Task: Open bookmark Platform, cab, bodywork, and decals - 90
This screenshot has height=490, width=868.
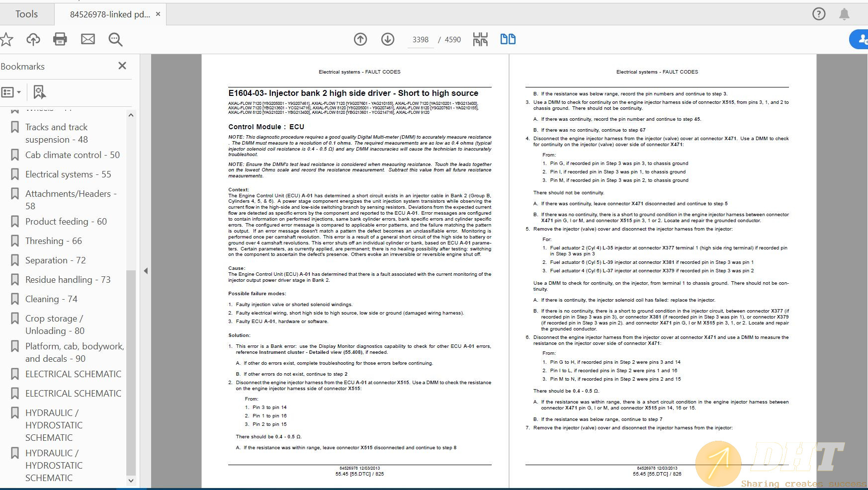Action: 75,352
